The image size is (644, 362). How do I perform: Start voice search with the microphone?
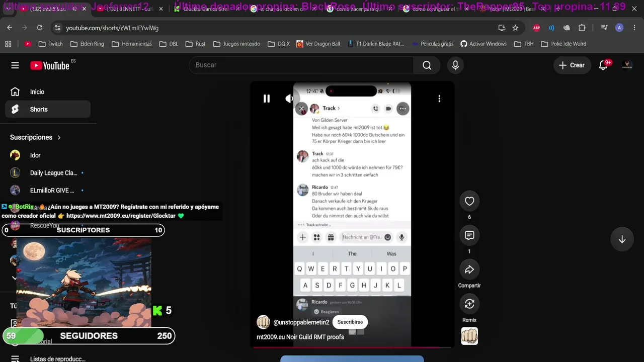tap(455, 65)
